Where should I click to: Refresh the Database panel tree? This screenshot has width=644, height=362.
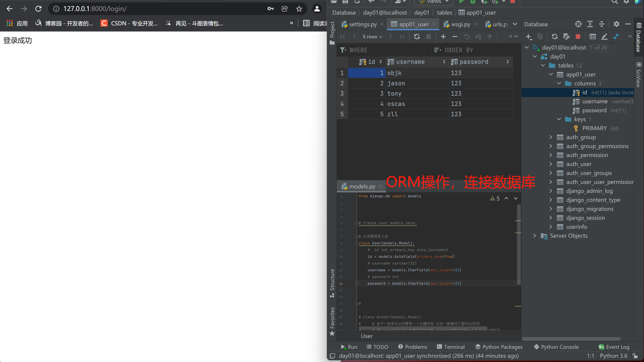pyautogui.click(x=554, y=37)
